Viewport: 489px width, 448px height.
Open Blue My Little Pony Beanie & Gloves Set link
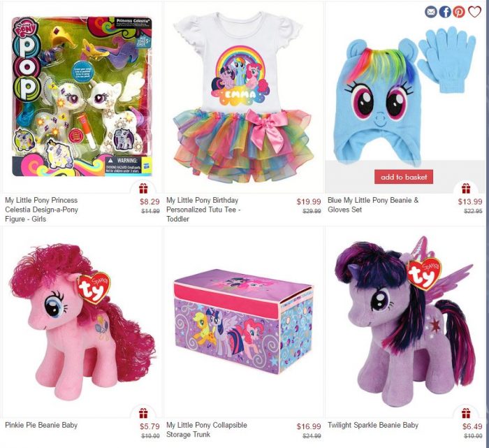pos(373,205)
